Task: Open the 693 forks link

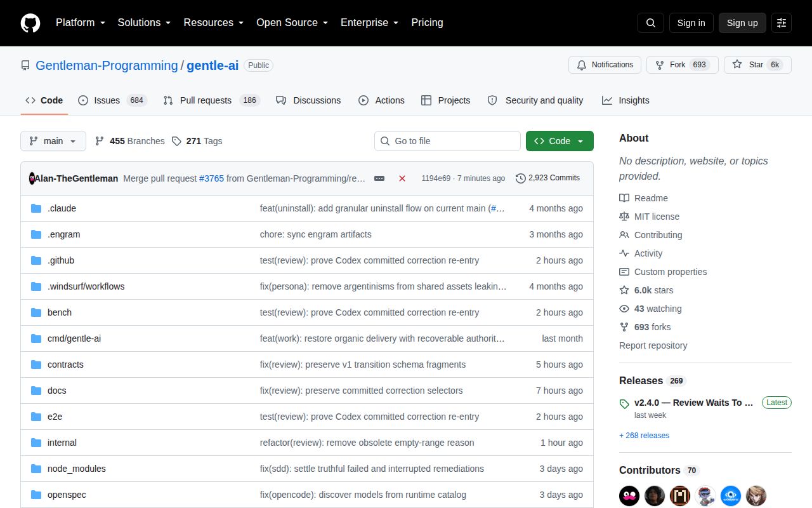Action: 645,327
